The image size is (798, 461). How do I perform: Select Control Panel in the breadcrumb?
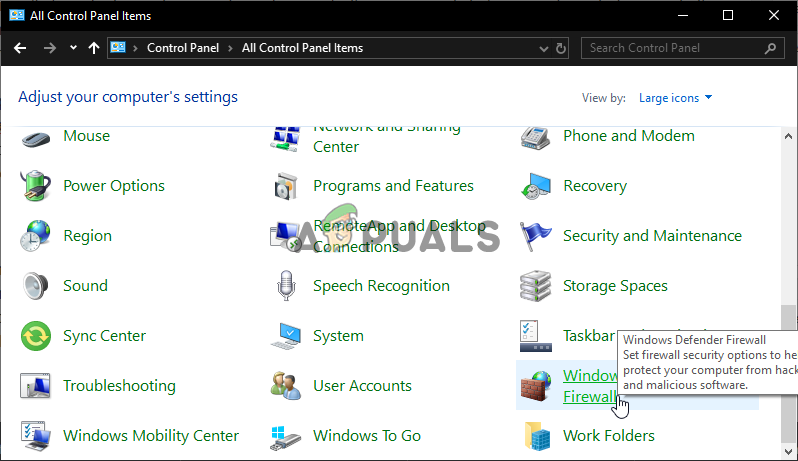(182, 48)
